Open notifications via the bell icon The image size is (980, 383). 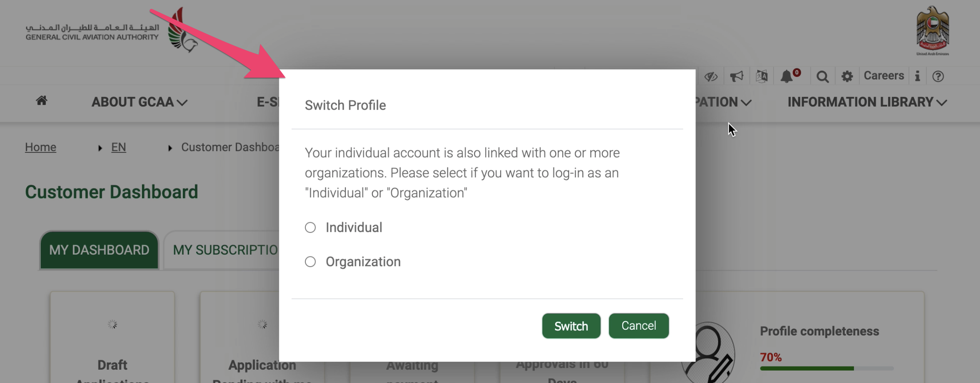(788, 76)
